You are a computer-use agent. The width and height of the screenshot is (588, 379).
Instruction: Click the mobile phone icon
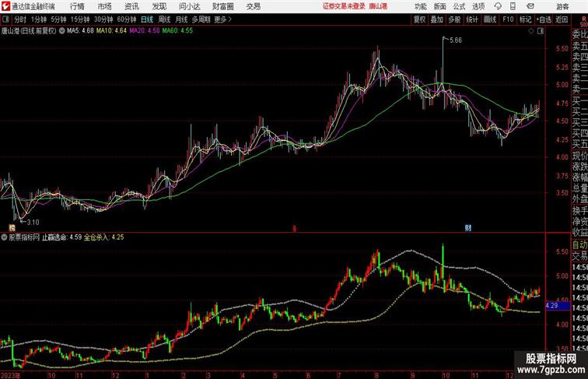coord(513,6)
